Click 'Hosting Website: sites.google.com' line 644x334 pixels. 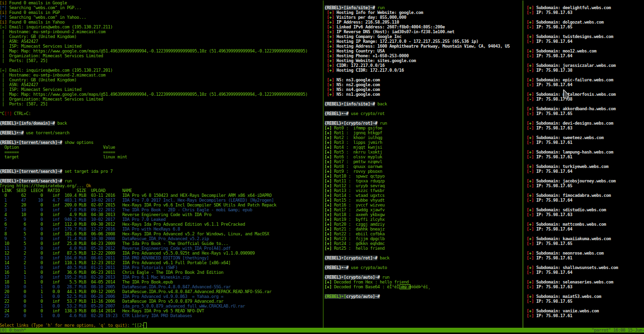pos(372,61)
